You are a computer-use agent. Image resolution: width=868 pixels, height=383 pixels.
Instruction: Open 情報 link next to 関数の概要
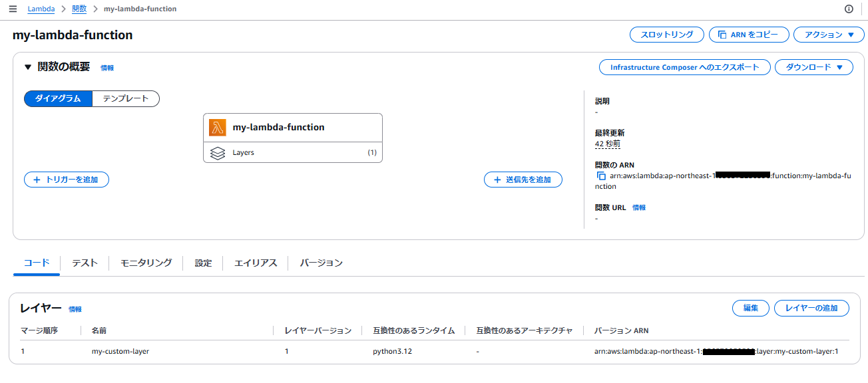(x=107, y=68)
